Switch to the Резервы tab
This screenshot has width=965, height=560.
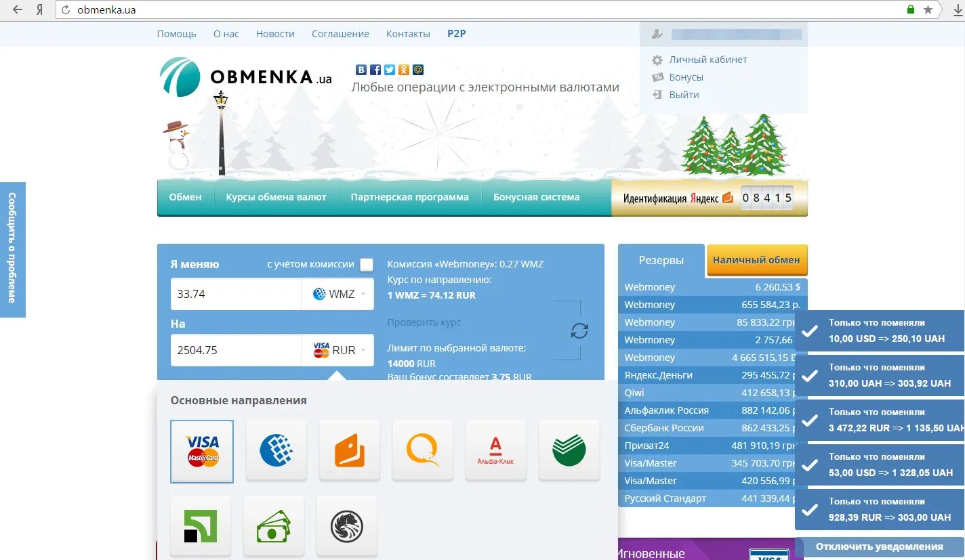pyautogui.click(x=661, y=260)
